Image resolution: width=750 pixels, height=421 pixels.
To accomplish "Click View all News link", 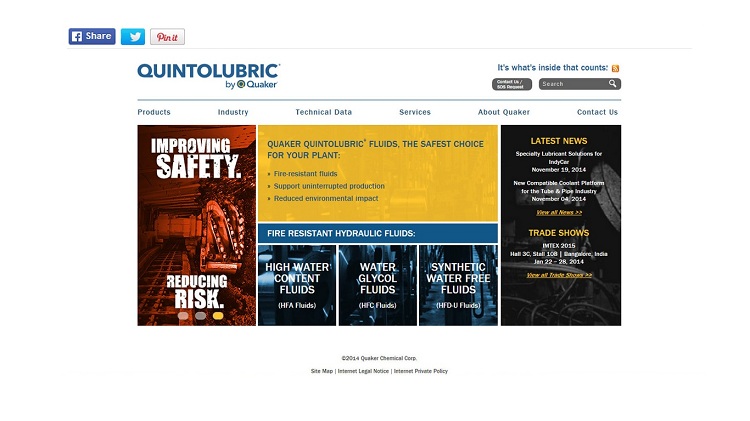I will (x=559, y=212).
